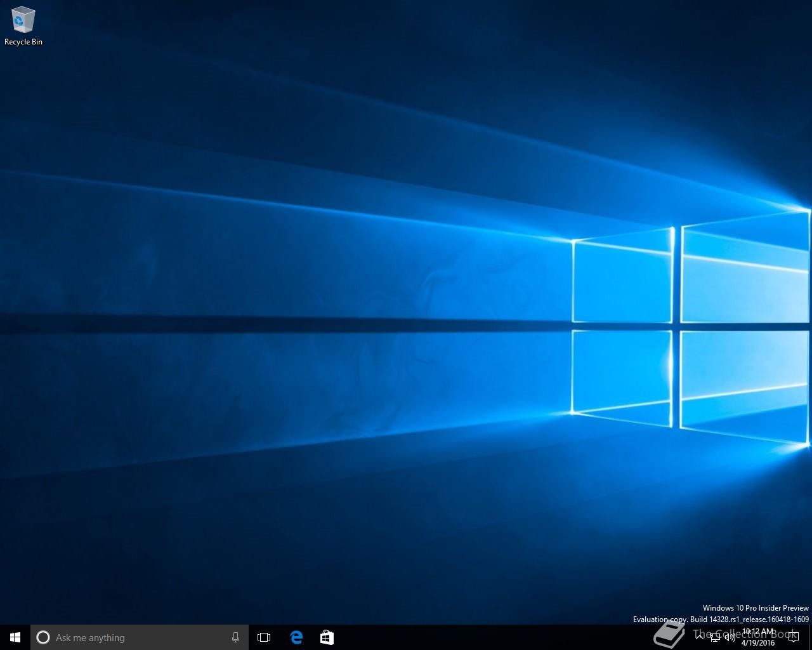Open Task View

click(264, 637)
